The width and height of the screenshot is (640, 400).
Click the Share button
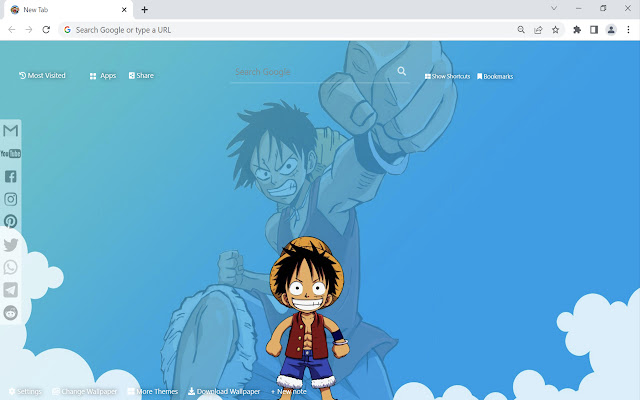tap(141, 76)
